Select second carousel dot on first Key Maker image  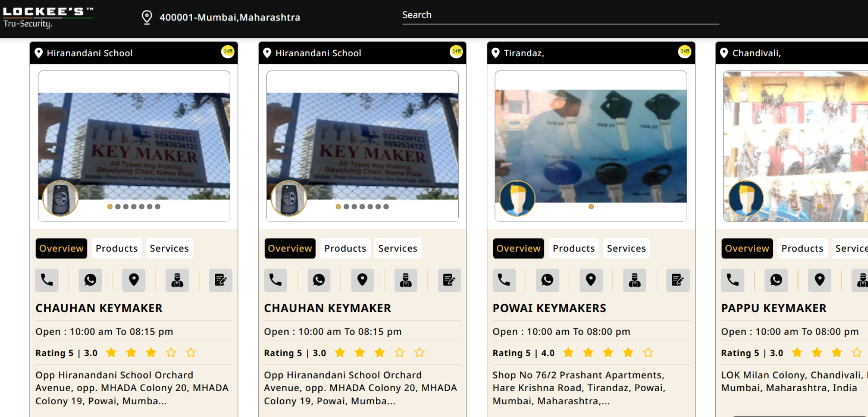click(x=118, y=207)
